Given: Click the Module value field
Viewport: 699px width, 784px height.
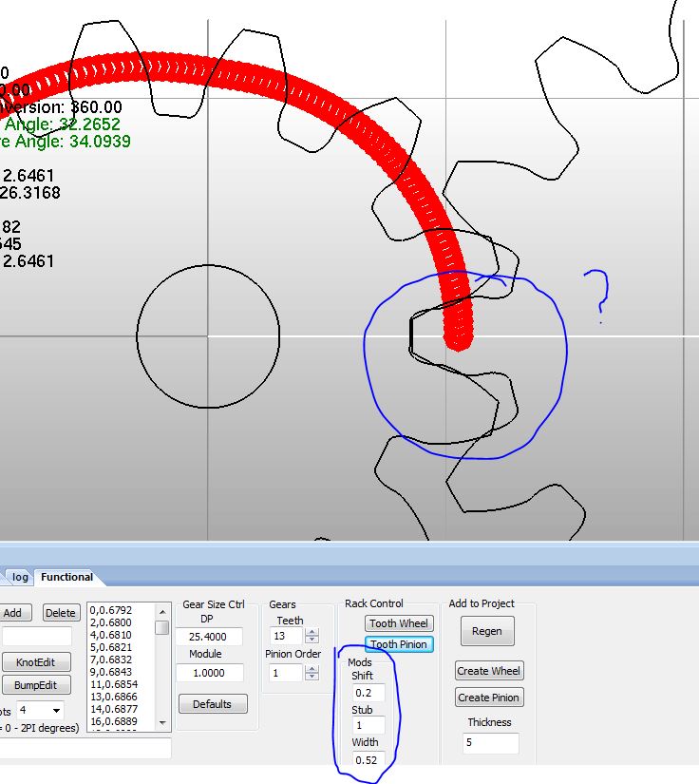Looking at the screenshot, I should point(209,673).
